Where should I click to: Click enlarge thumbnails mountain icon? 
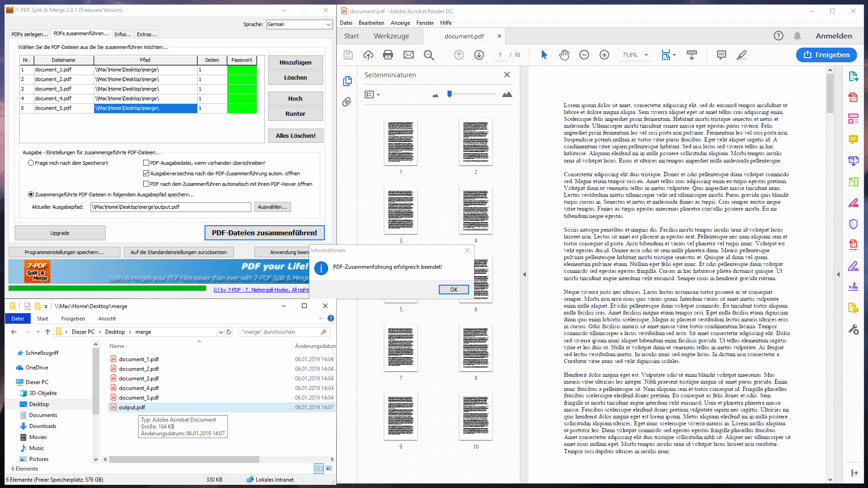coord(507,94)
